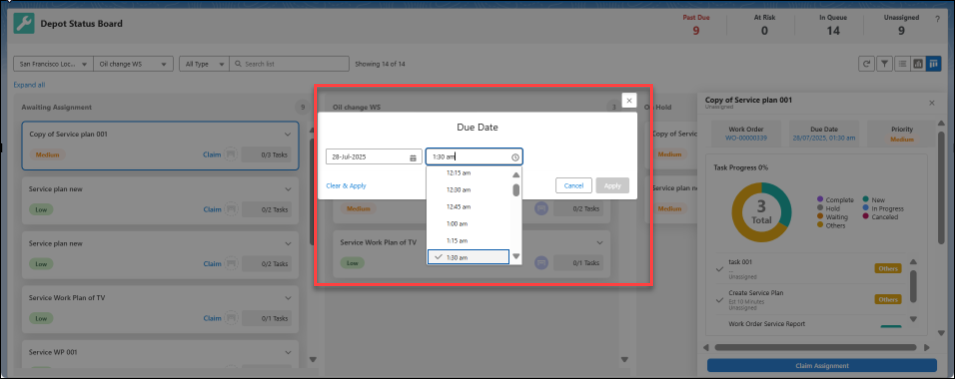Expand Service Work Plan of TV chevron in Awaiting Assignment
Screen dimensions: 955x379
point(288,298)
